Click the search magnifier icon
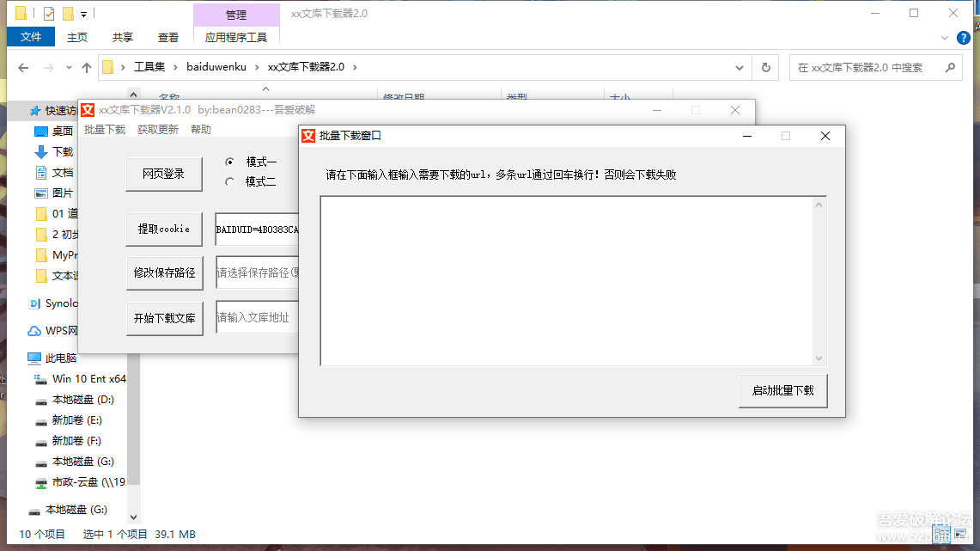This screenshot has height=551, width=980. click(x=950, y=68)
